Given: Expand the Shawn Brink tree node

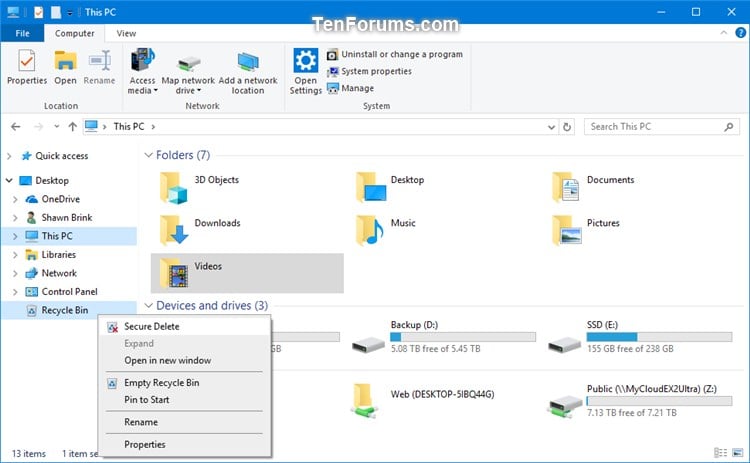Looking at the screenshot, I should [15, 218].
